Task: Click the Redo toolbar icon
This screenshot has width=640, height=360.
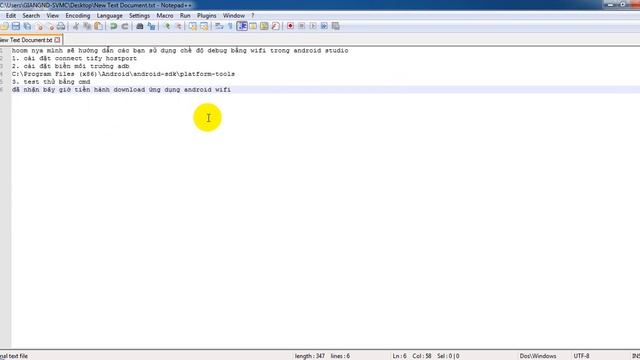Action: (x=125, y=26)
